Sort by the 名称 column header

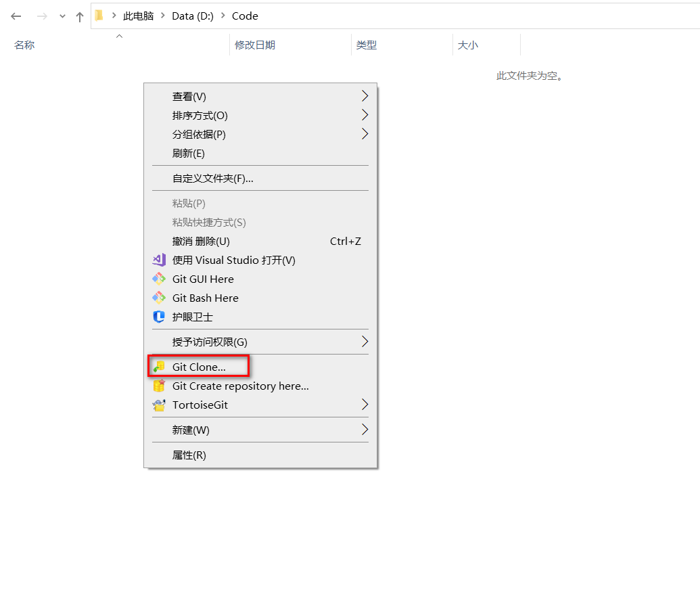[x=24, y=45]
